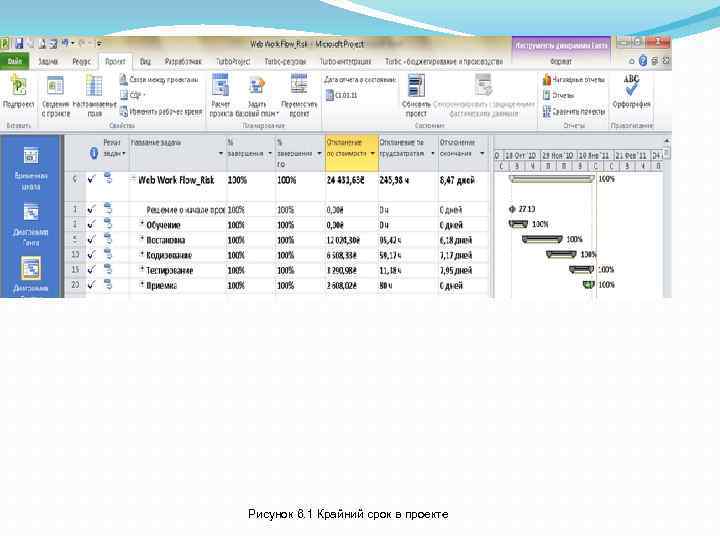This screenshot has width=720, height=540.
Task: Open Название задачи column filter arrow
Action: [x=221, y=154]
